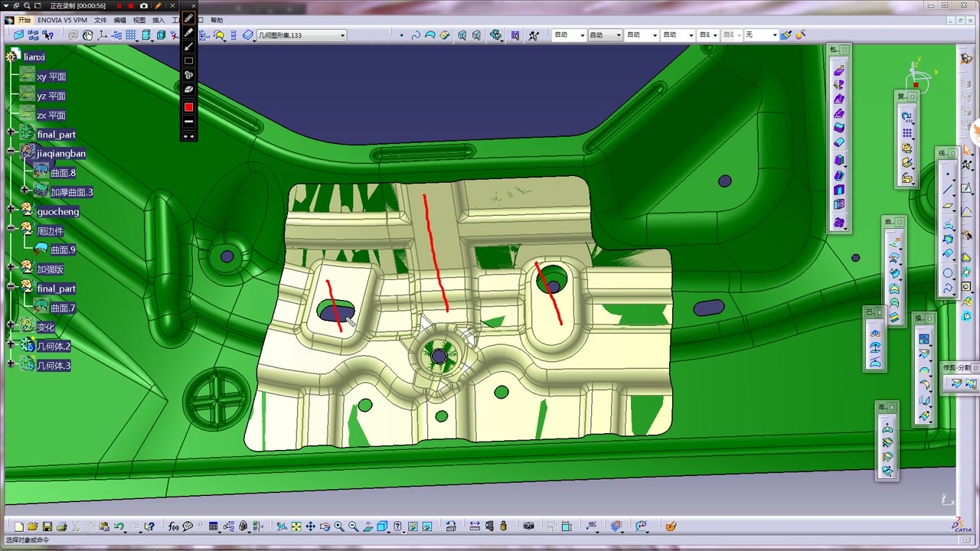Image resolution: width=980 pixels, height=551 pixels.
Task: Select the yz 平面 tree item
Action: click(x=51, y=96)
